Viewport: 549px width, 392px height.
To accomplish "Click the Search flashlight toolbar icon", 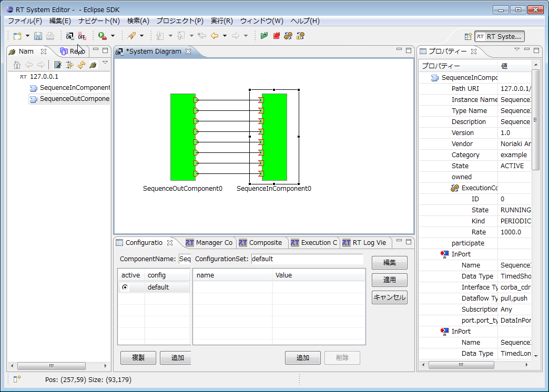I will 131,36.
